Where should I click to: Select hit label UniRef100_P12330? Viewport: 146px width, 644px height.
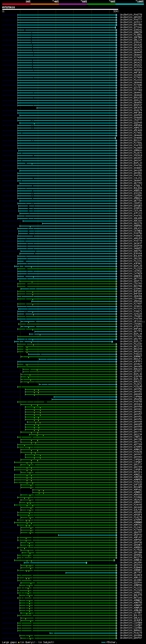tap(131, 344)
